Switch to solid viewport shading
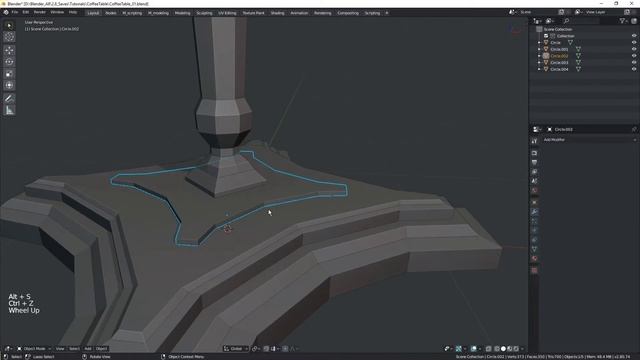Screen dimensions: 640x360 503,349
